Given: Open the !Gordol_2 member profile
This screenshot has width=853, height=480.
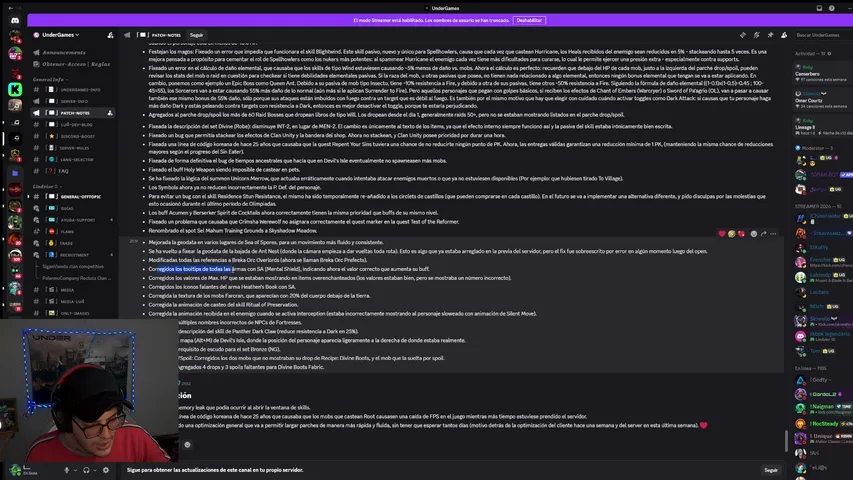Looking at the screenshot, I should point(823,394).
